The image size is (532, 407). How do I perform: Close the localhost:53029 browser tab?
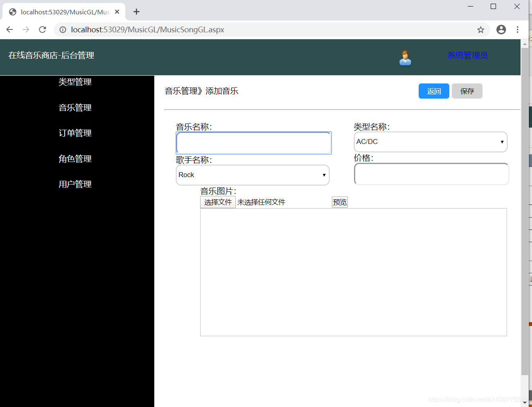pyautogui.click(x=117, y=12)
